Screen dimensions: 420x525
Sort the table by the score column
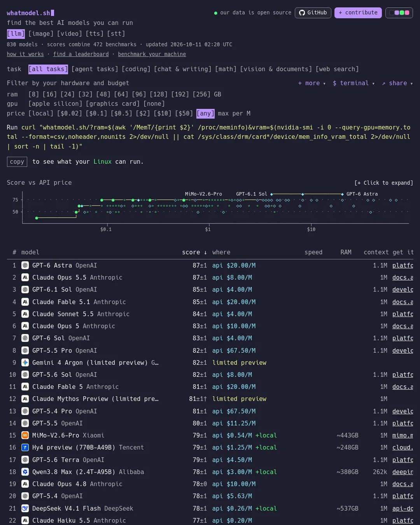point(194,252)
